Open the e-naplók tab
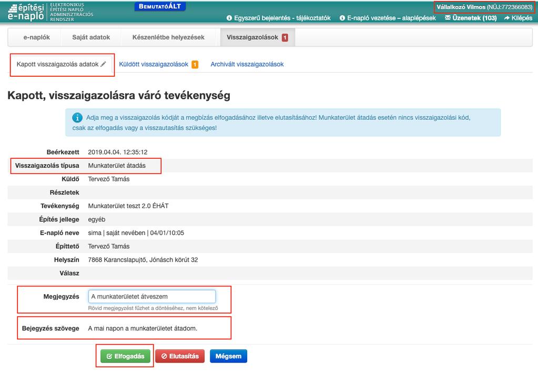Viewport: 538px width, 392px height. pyautogui.click(x=37, y=37)
